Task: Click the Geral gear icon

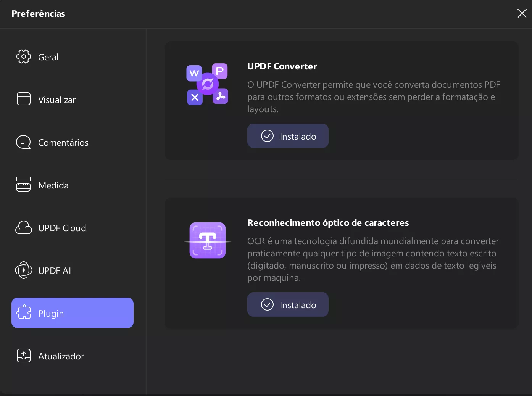Action: click(24, 57)
